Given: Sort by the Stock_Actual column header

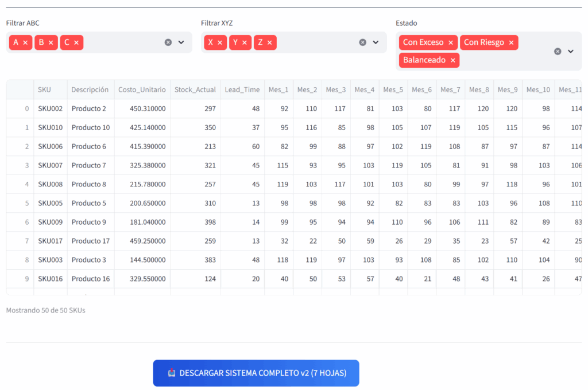Looking at the screenshot, I should [195, 89].
